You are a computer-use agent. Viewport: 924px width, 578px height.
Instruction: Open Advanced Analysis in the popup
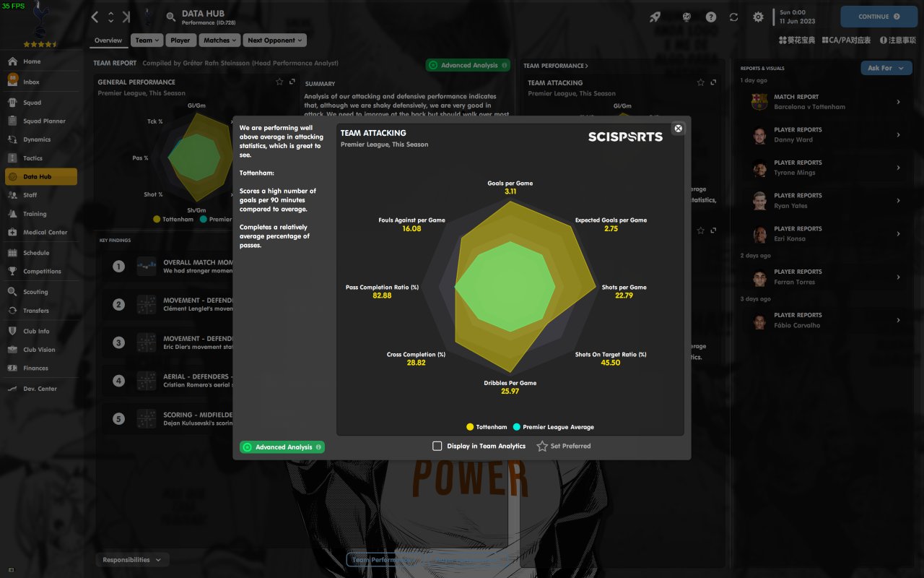[x=282, y=447]
